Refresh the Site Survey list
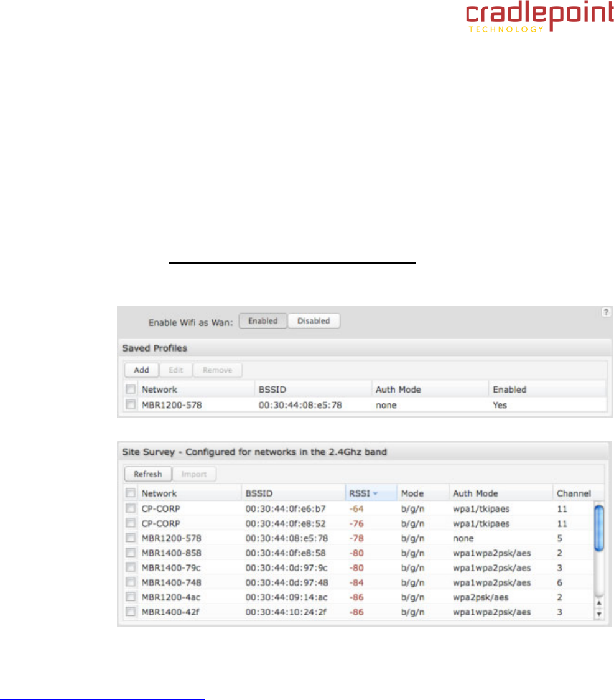This screenshot has height=700, width=614. click(x=147, y=474)
